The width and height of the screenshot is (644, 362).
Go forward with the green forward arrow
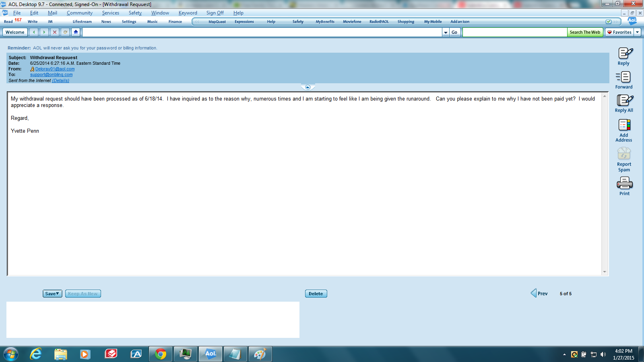(44, 32)
